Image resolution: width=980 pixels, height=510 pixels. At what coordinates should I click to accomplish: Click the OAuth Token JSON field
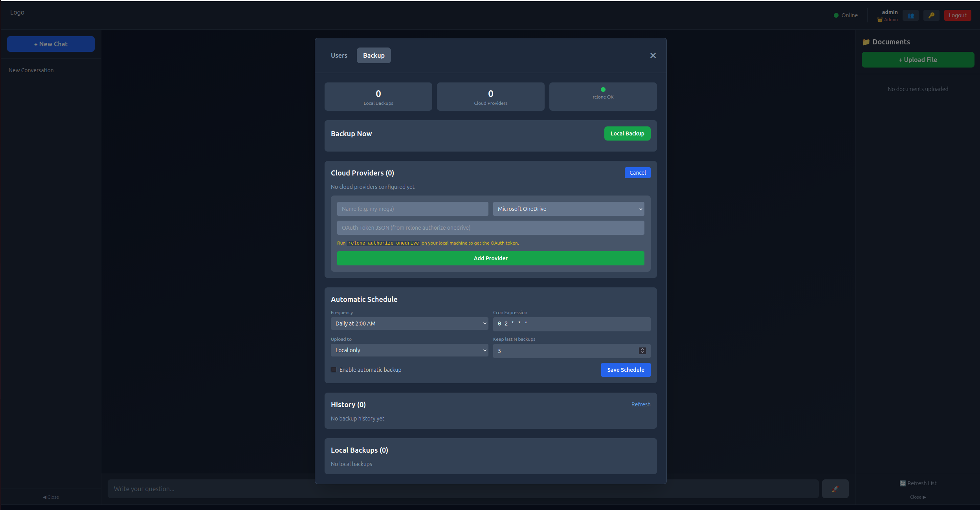(x=490, y=228)
